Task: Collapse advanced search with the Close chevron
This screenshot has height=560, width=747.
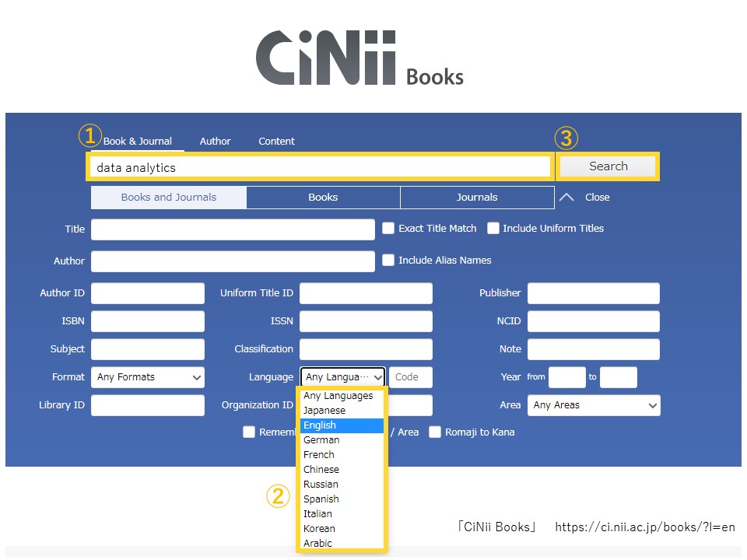Action: 566,197
